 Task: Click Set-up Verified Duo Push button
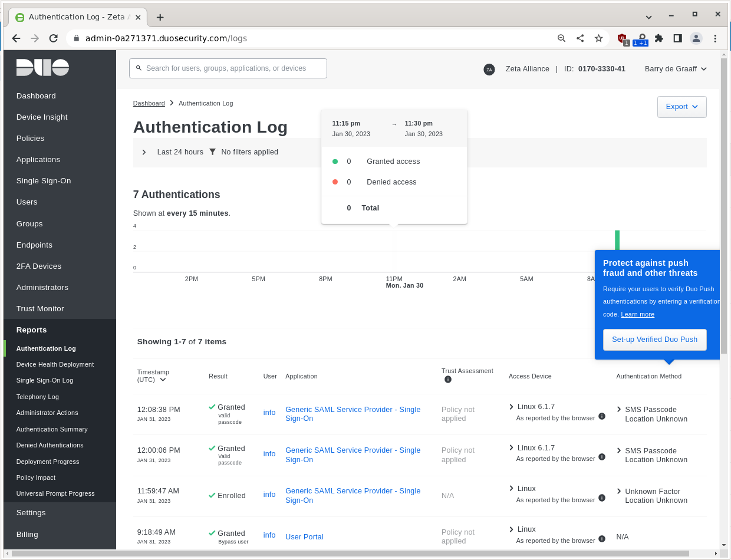(654, 340)
